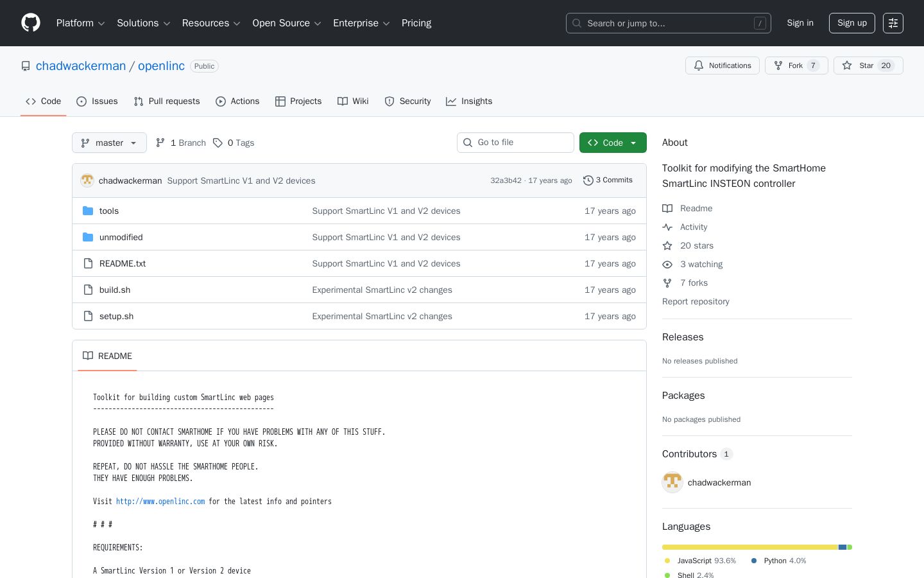Viewport: 924px width, 578px height.
Task: Open the http://www.openlinc.com link in README
Action: (160, 502)
